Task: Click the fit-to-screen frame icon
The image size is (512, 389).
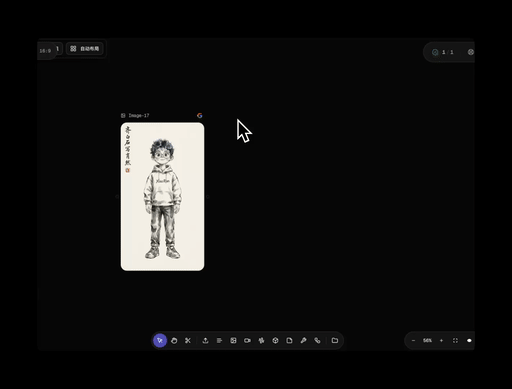Action: [455, 340]
